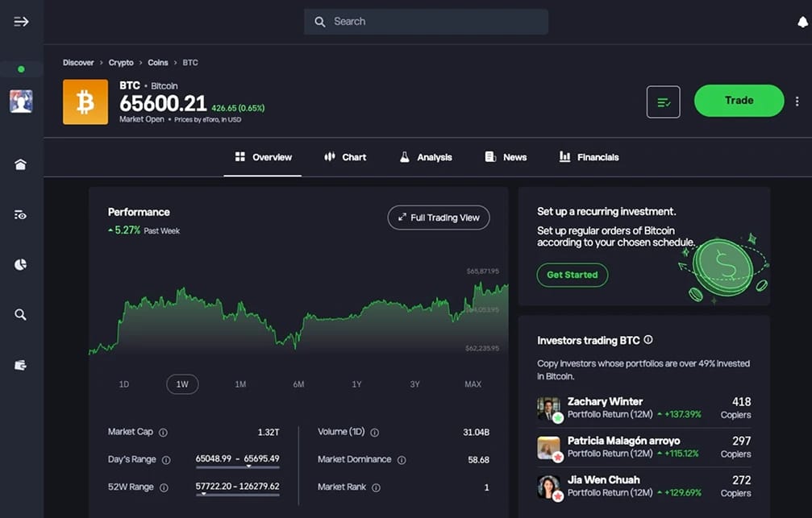
Task: Switch to the Overview tab
Action: pyautogui.click(x=263, y=157)
